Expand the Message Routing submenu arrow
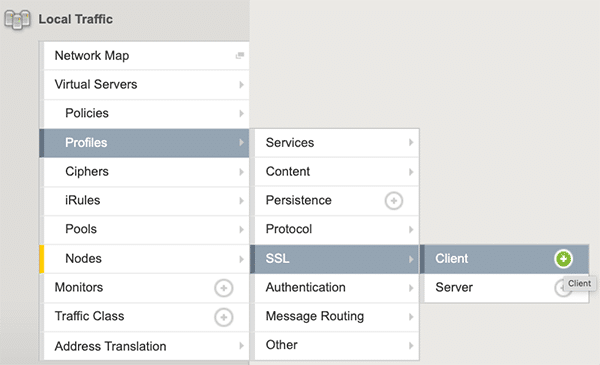This screenshot has width=600, height=365. (411, 317)
